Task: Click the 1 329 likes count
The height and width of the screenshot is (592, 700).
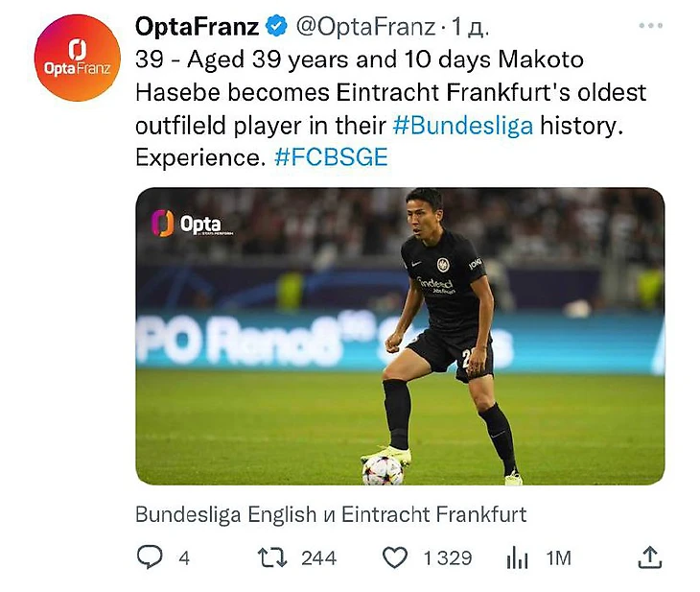Action: point(448,557)
